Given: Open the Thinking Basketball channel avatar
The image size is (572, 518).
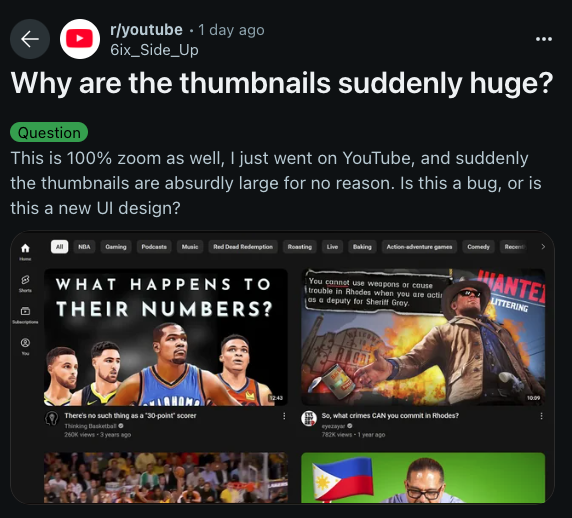Looking at the screenshot, I should click(x=51, y=418).
